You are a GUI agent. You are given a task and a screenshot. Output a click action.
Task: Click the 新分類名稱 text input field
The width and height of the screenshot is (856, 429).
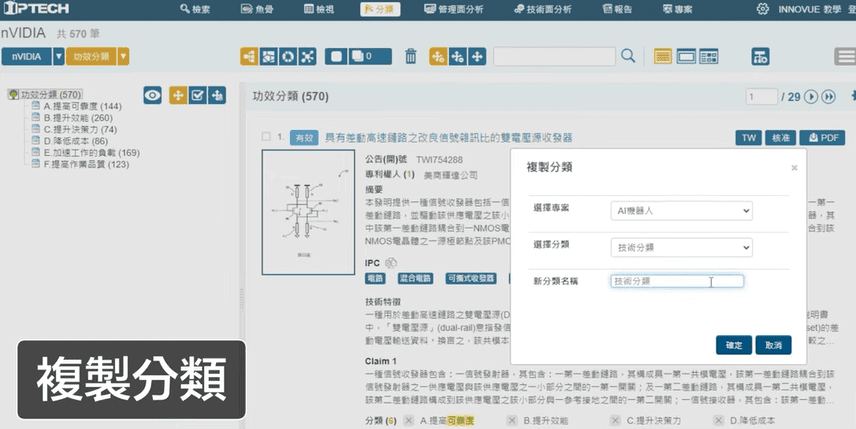coord(677,282)
